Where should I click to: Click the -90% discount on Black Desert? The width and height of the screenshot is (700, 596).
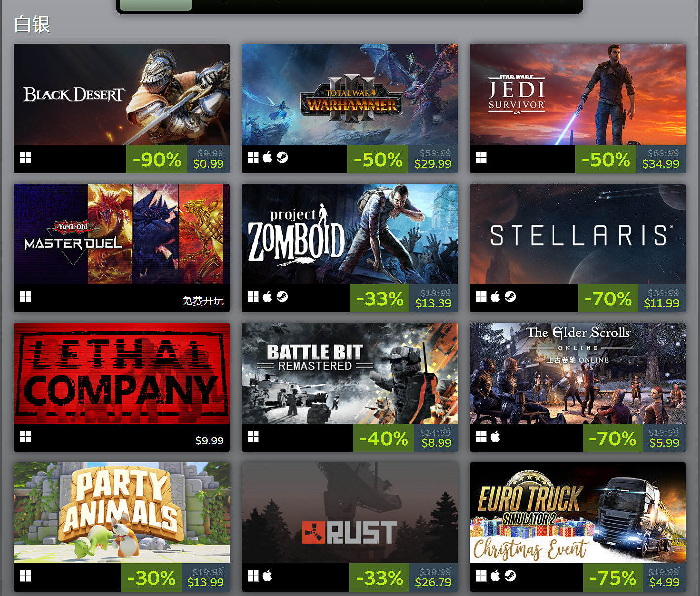click(157, 159)
